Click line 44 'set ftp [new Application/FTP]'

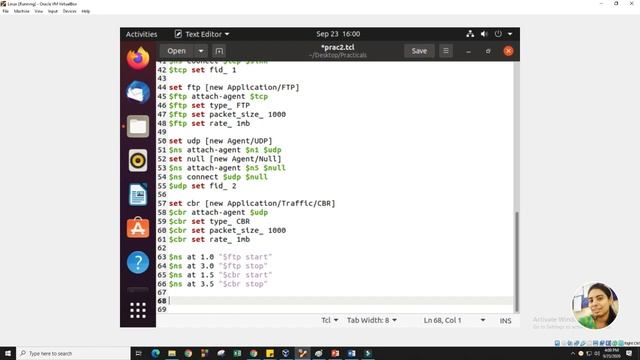click(234, 87)
